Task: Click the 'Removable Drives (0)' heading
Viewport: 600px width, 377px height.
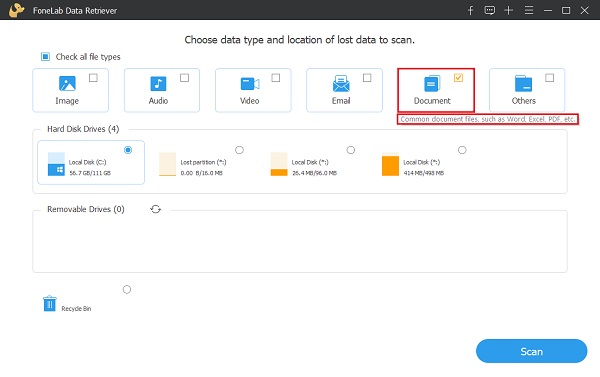Action: (86, 209)
